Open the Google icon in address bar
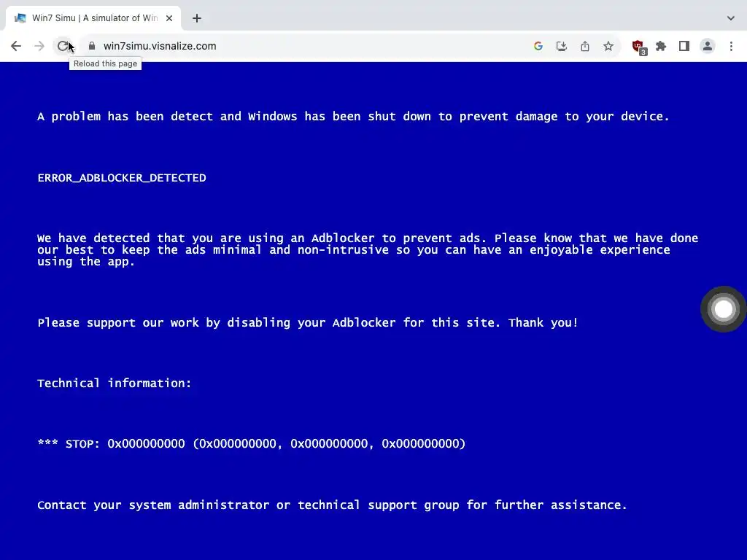747x560 pixels. tap(538, 46)
